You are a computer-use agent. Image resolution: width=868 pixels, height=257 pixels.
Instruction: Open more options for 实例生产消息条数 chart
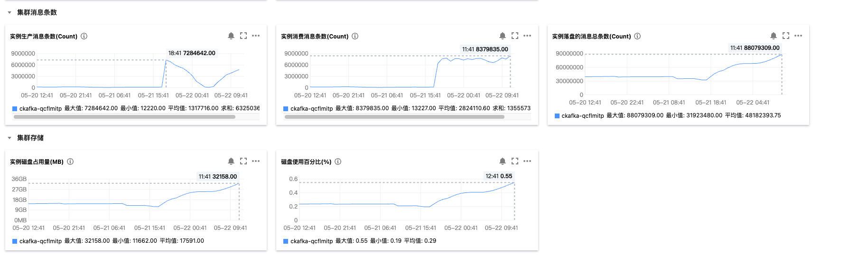pyautogui.click(x=256, y=36)
